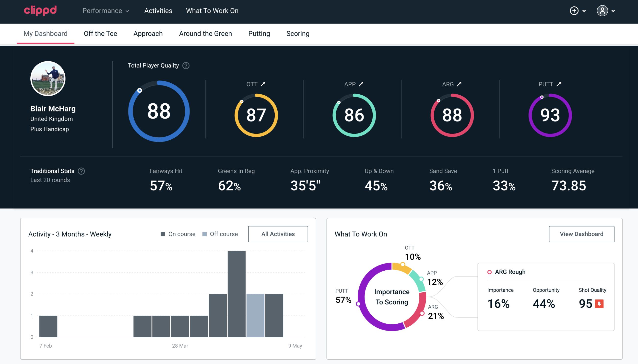Select the ARG Rough importance indicator
Screen dimensions: 638x364
[x=499, y=303]
